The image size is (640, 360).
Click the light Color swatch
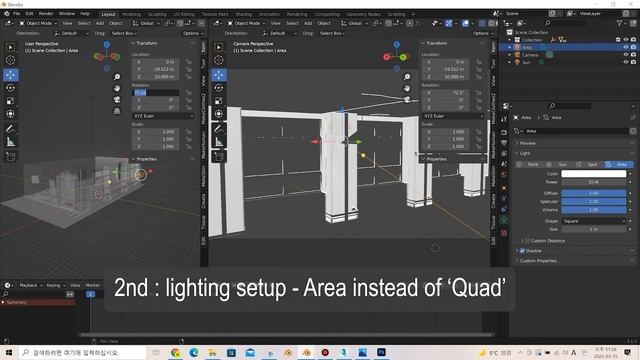(x=593, y=173)
